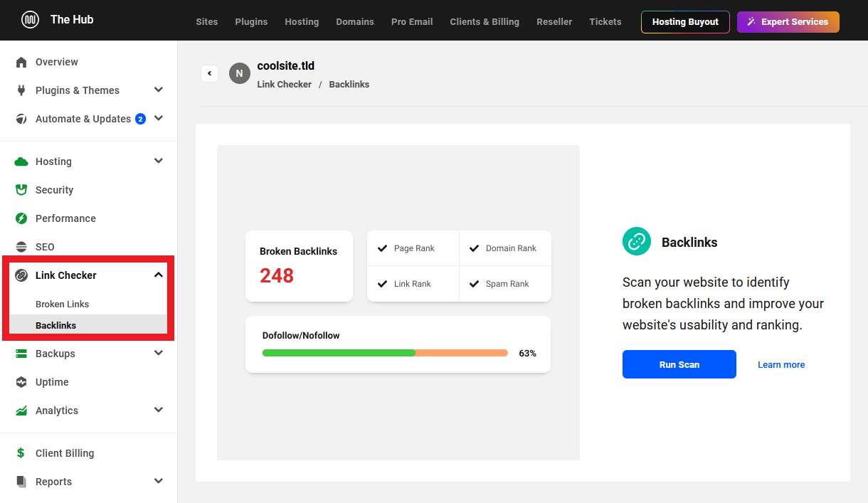
Task: Click the Uptime monitor icon
Action: (21, 382)
